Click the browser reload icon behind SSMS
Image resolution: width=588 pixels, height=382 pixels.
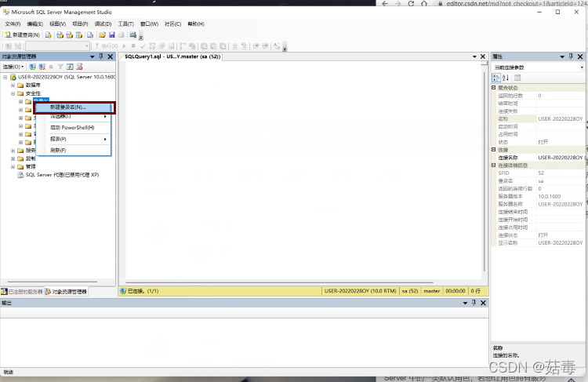point(411,3)
